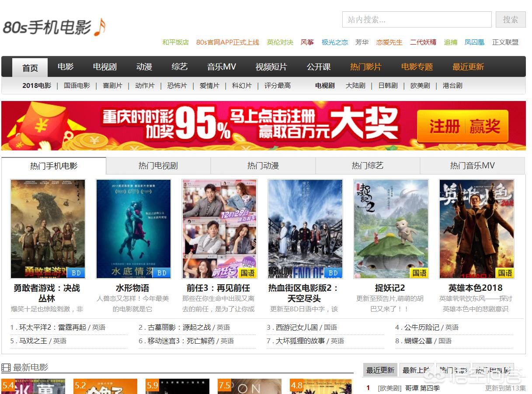Open the 恋爱先生 hot keyword link
The height and width of the screenshot is (394, 532).
pos(389,42)
